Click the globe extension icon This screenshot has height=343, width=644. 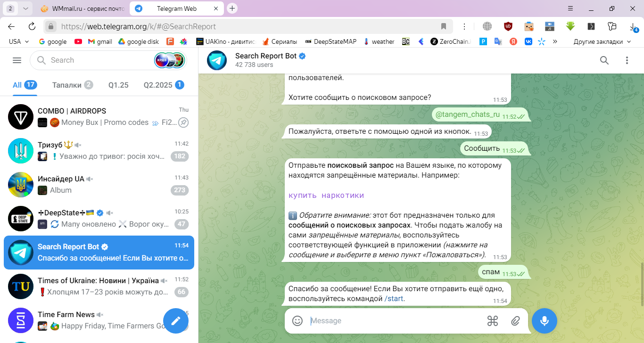(x=487, y=26)
